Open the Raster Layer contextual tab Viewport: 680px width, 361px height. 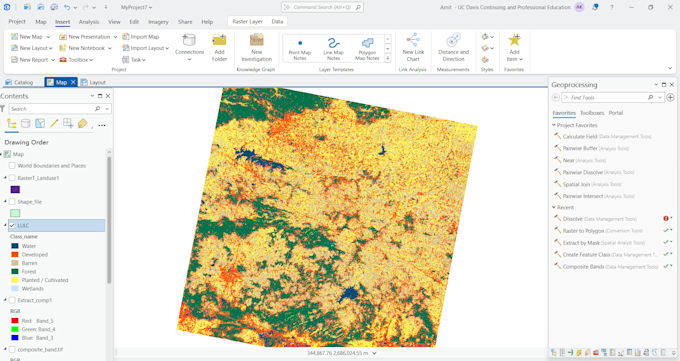click(247, 22)
